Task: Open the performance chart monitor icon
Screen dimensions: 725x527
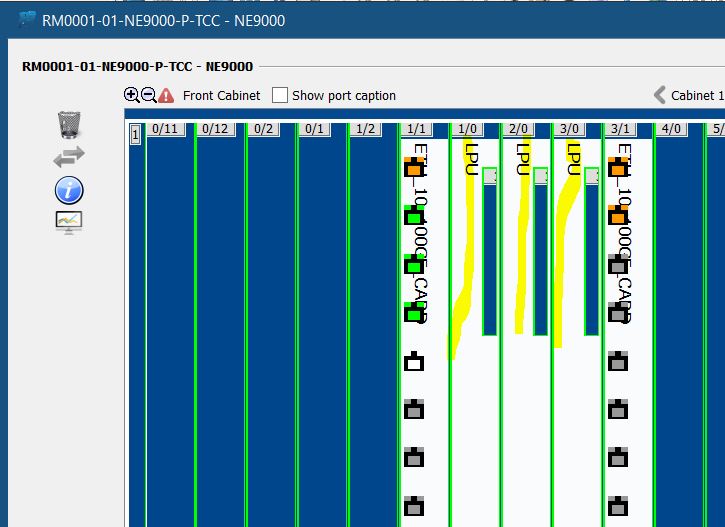Action: pyautogui.click(x=69, y=222)
